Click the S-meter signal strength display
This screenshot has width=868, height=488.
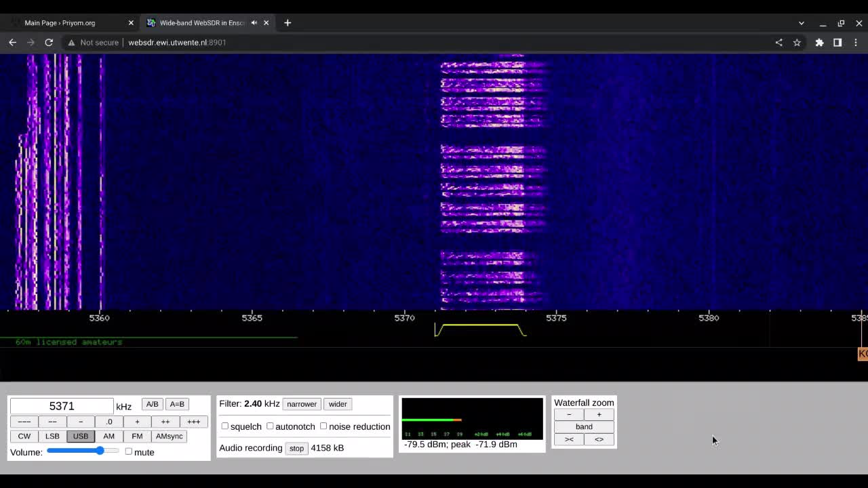[x=472, y=419]
